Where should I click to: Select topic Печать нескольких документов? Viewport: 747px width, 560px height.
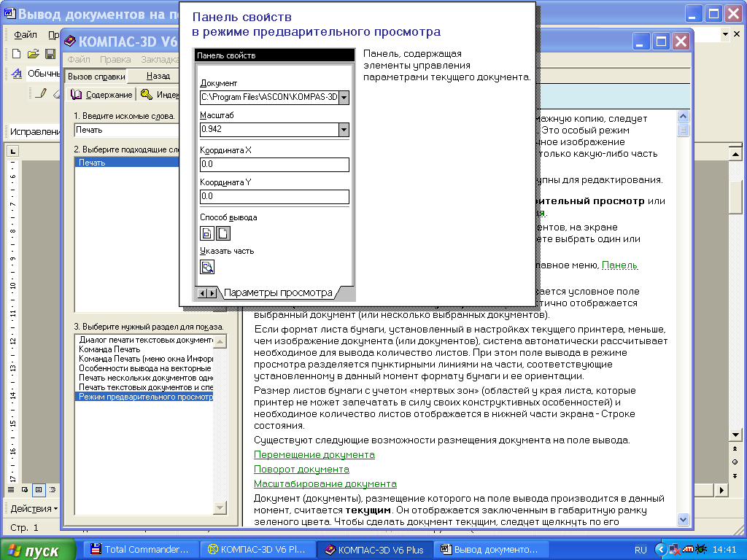145,378
